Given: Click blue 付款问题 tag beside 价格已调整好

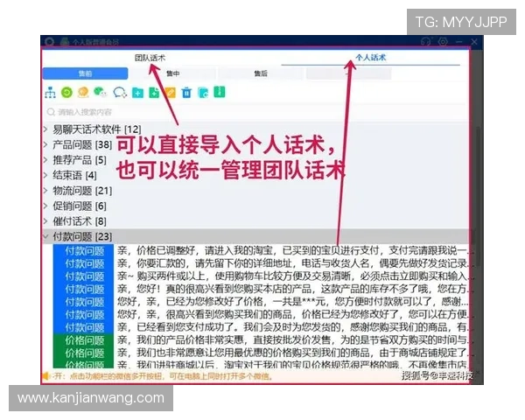Looking at the screenshot, I should tap(84, 250).
